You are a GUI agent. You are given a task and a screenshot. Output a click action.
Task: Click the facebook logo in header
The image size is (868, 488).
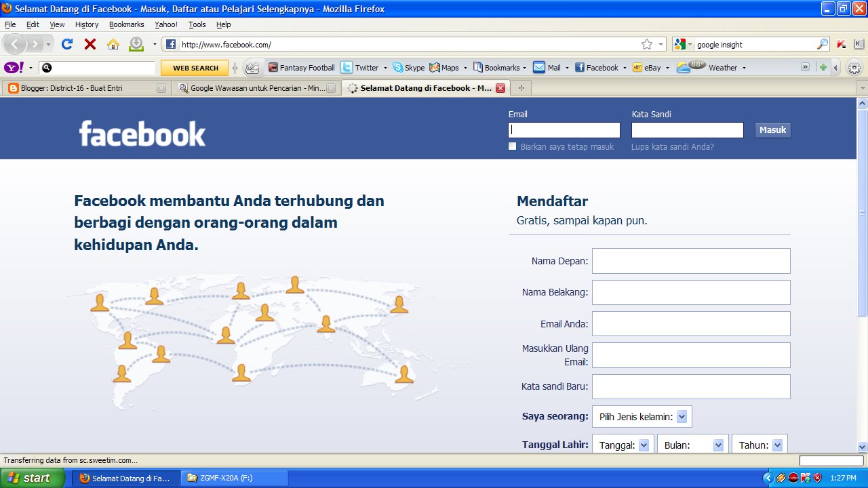click(x=142, y=134)
